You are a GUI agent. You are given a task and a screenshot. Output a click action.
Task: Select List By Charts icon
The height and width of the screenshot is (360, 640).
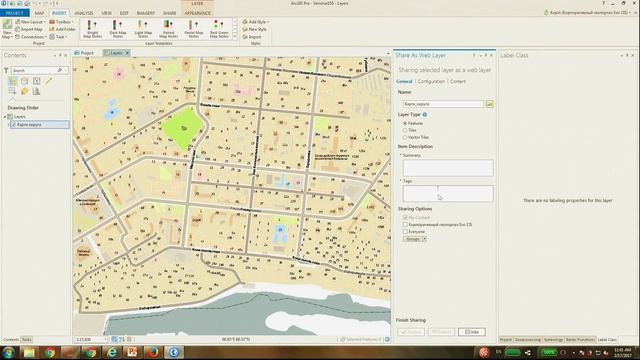click(36, 91)
